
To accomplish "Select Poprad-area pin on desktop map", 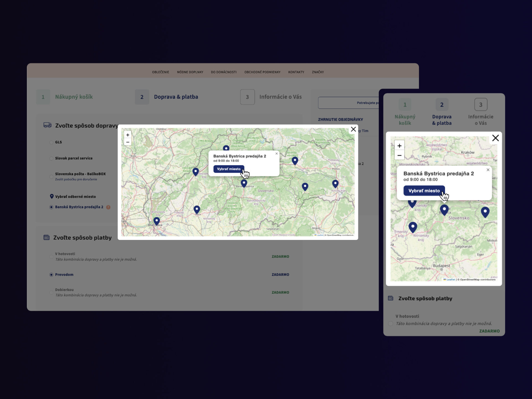I will [x=295, y=161].
